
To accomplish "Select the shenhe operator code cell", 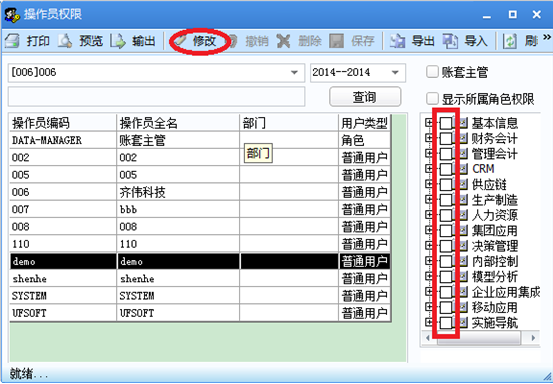I will point(63,279).
